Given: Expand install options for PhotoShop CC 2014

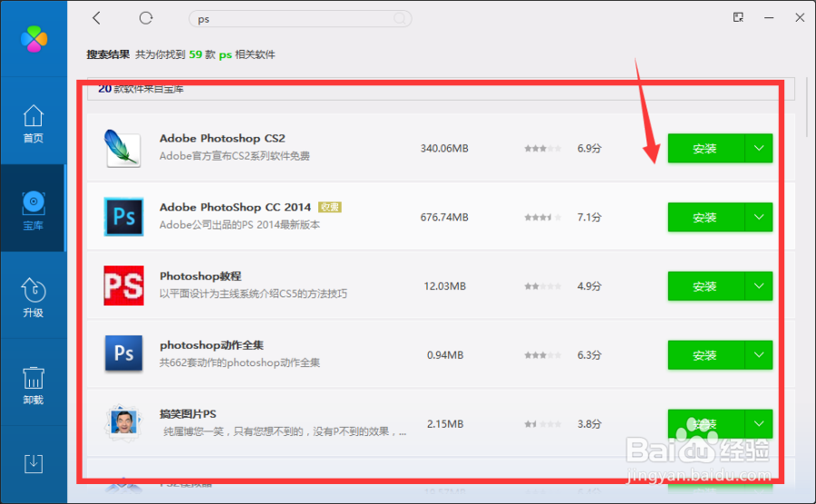Looking at the screenshot, I should [759, 217].
